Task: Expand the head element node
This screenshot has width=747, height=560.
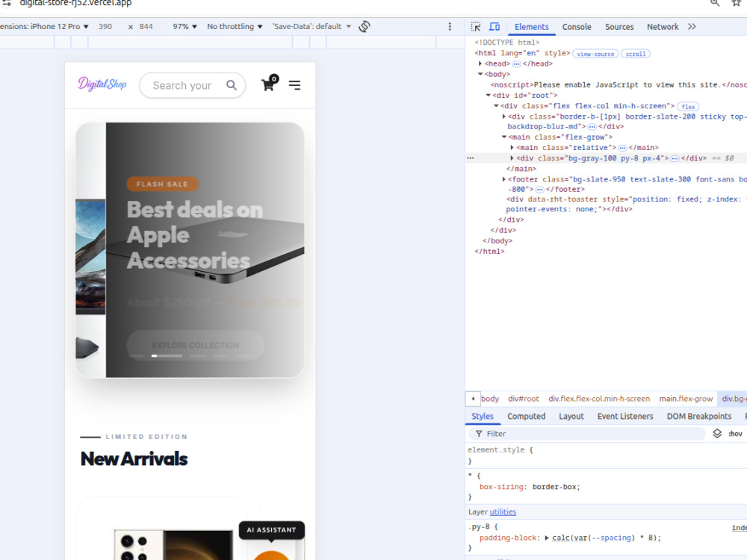Action: click(x=480, y=63)
